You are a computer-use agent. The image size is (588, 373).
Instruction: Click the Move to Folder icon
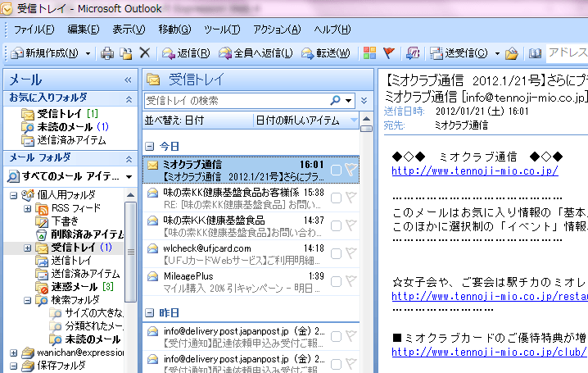click(126, 53)
